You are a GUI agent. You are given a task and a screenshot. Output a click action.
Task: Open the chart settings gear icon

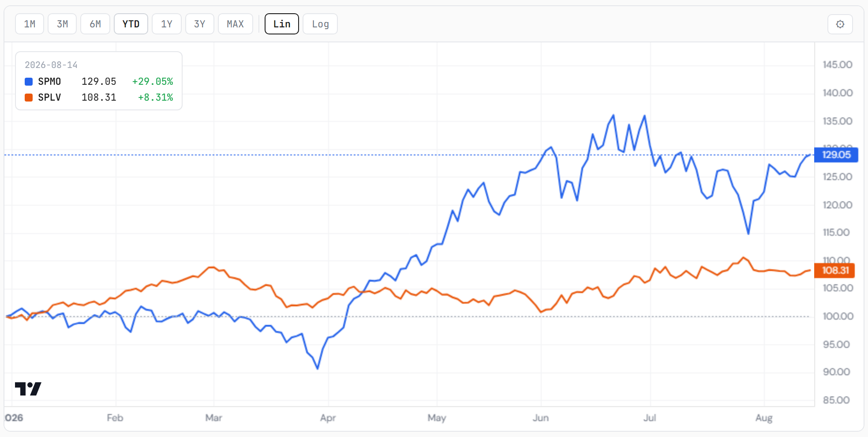tap(840, 24)
